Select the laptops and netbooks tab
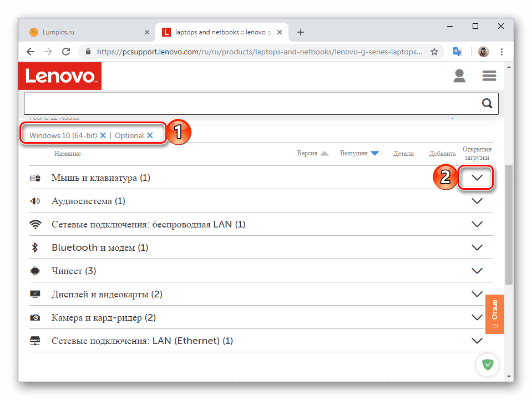 coord(222,32)
